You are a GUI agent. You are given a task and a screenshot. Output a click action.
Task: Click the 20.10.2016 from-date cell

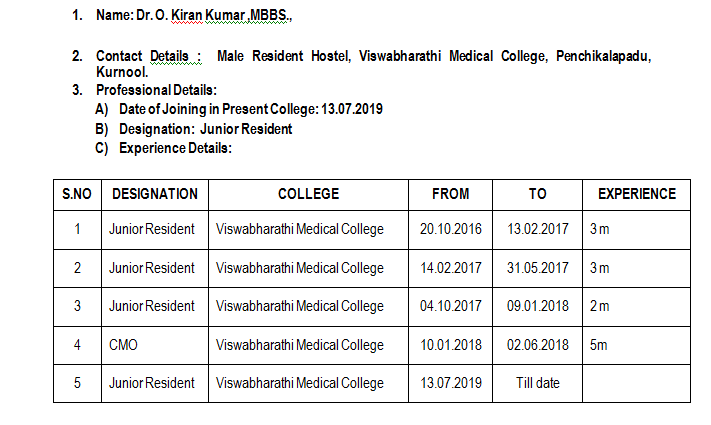point(450,230)
